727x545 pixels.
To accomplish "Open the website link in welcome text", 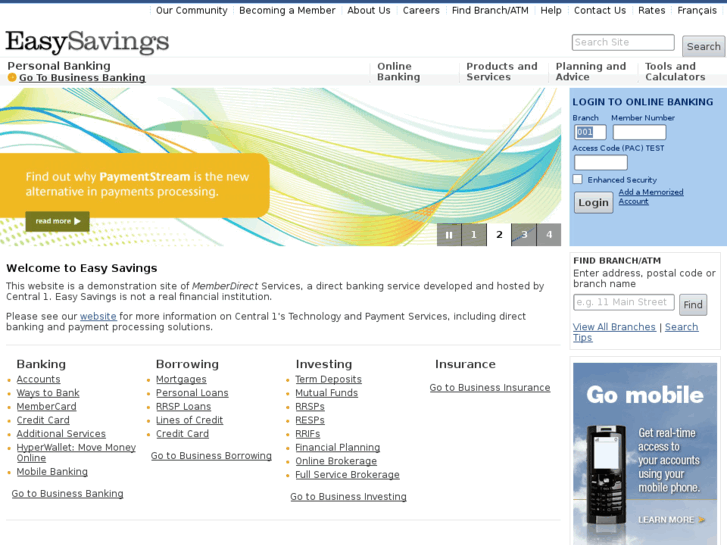I will coord(98,316).
